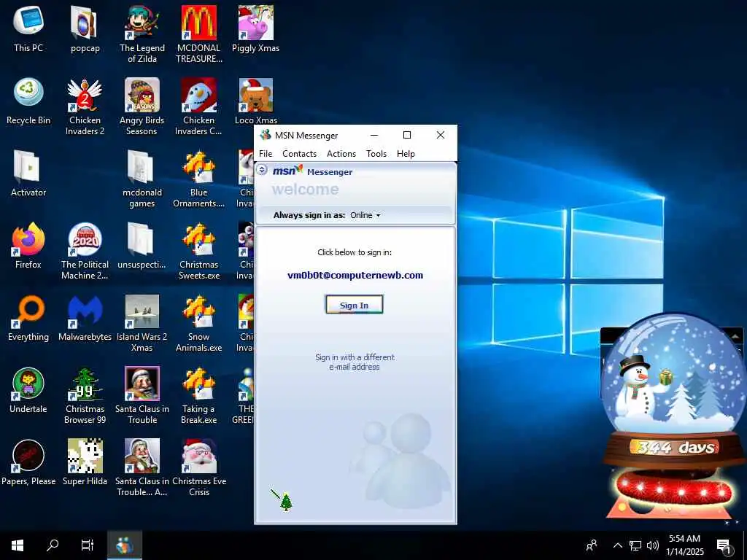Sign in with a different e-mail address

click(355, 362)
